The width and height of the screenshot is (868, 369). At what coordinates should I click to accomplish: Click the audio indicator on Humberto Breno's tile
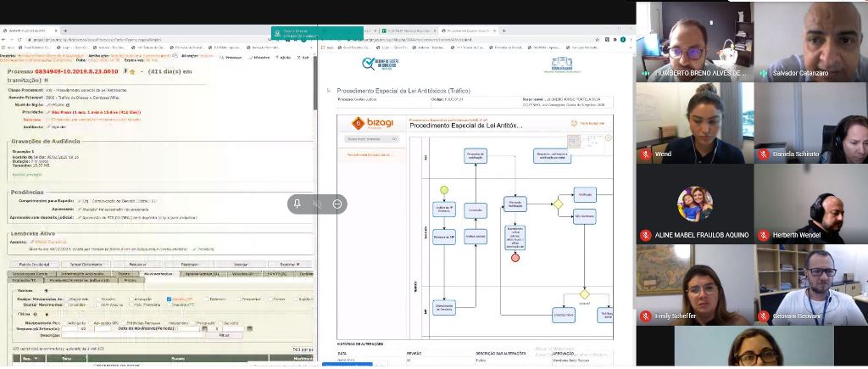point(645,73)
